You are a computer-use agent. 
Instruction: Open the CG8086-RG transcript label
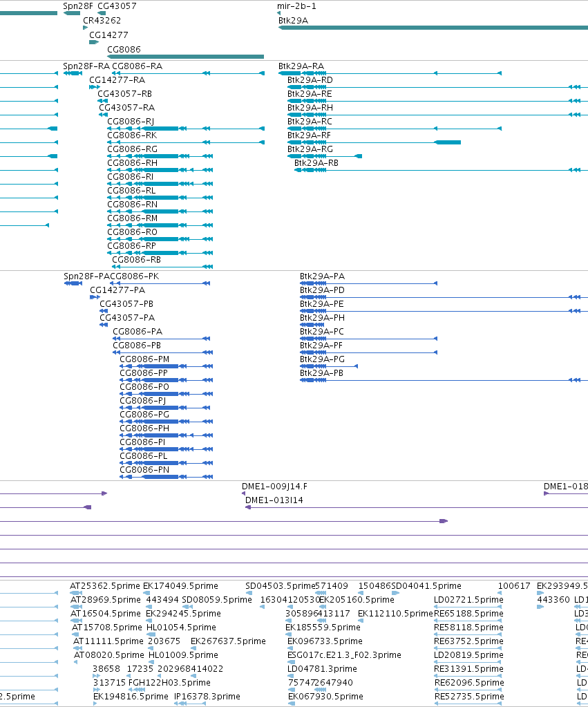[x=132, y=149]
